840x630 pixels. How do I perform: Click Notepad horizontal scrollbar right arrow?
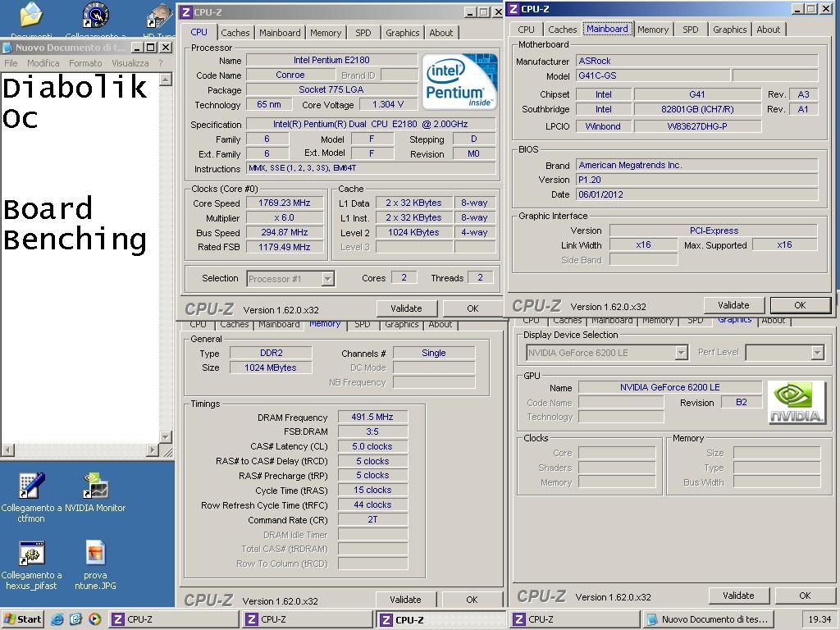[153, 450]
